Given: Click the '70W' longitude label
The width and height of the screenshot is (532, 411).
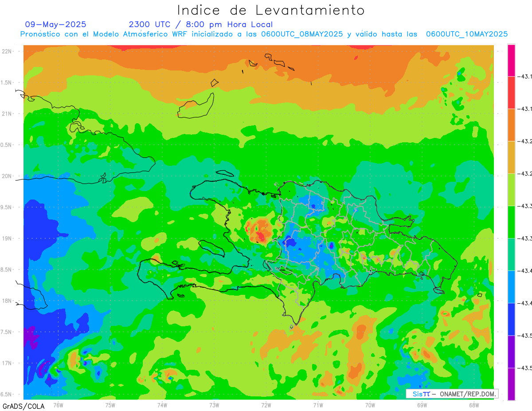Looking at the screenshot, I should pos(370,405).
